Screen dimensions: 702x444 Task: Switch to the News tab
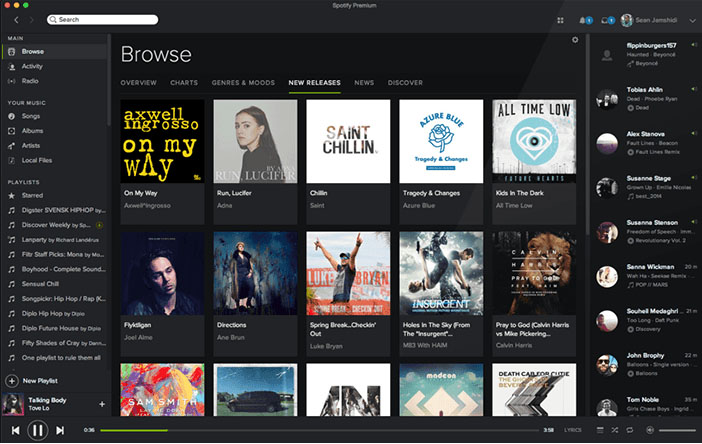(364, 83)
